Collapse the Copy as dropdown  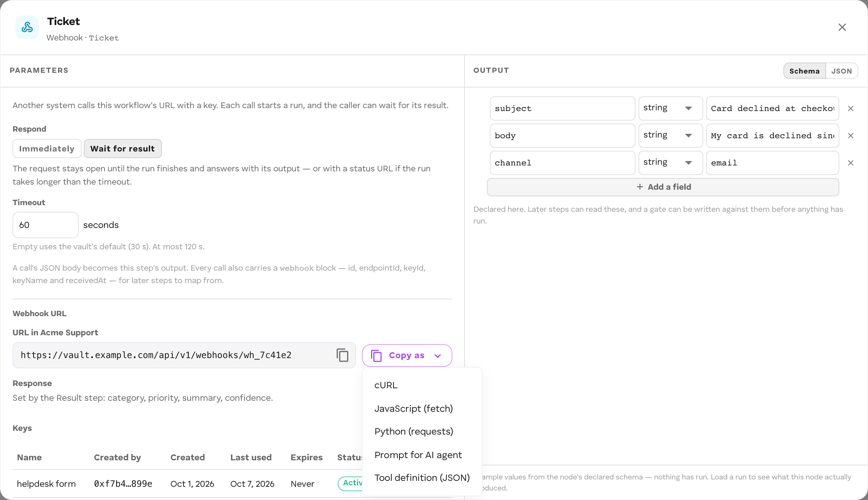(407, 356)
